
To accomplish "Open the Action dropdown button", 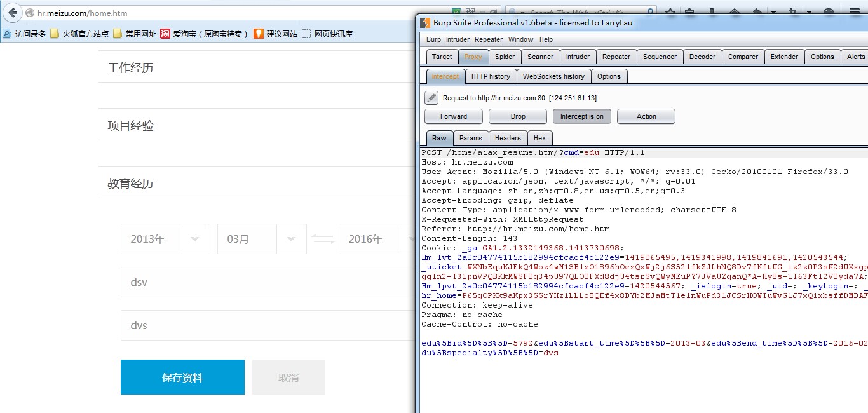I will click(x=646, y=116).
